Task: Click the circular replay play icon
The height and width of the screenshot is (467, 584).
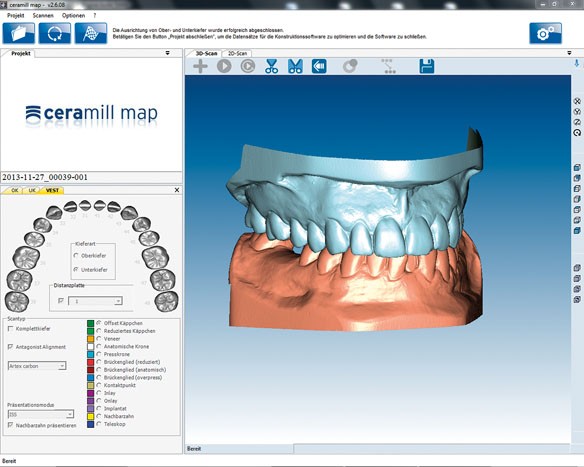Action: pyautogui.click(x=248, y=66)
